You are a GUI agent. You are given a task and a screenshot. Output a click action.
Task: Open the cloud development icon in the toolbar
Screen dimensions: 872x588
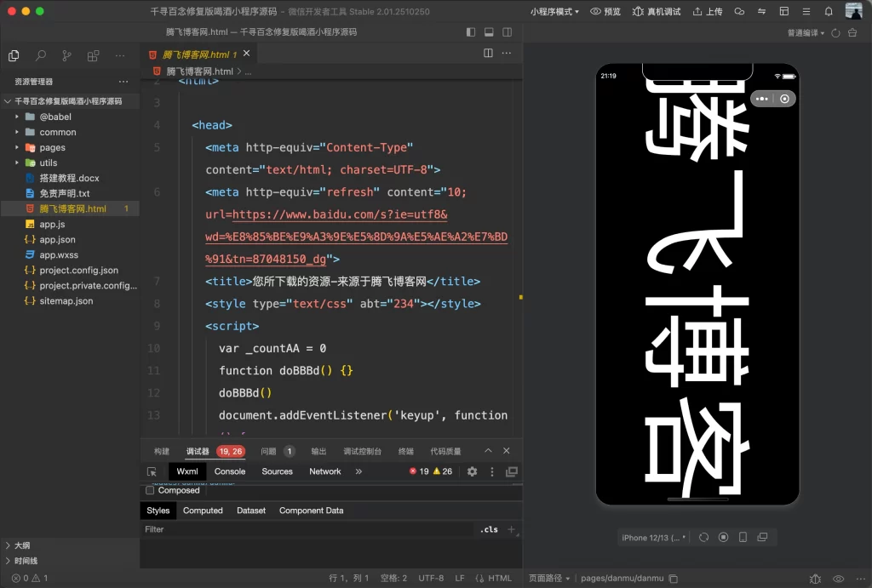(739, 12)
